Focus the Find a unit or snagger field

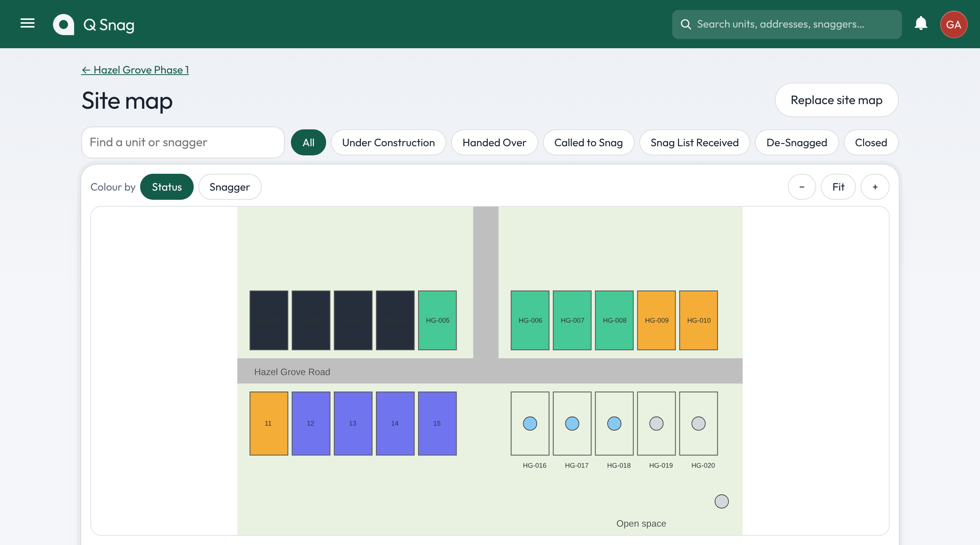[183, 142]
